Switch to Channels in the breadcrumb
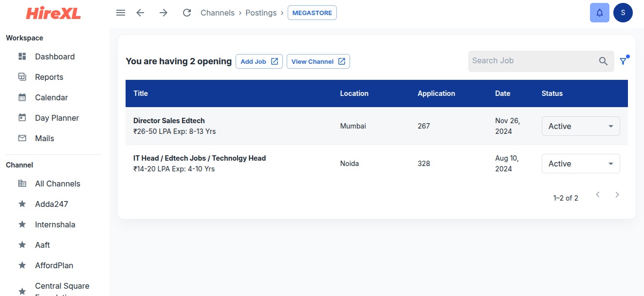 point(218,13)
